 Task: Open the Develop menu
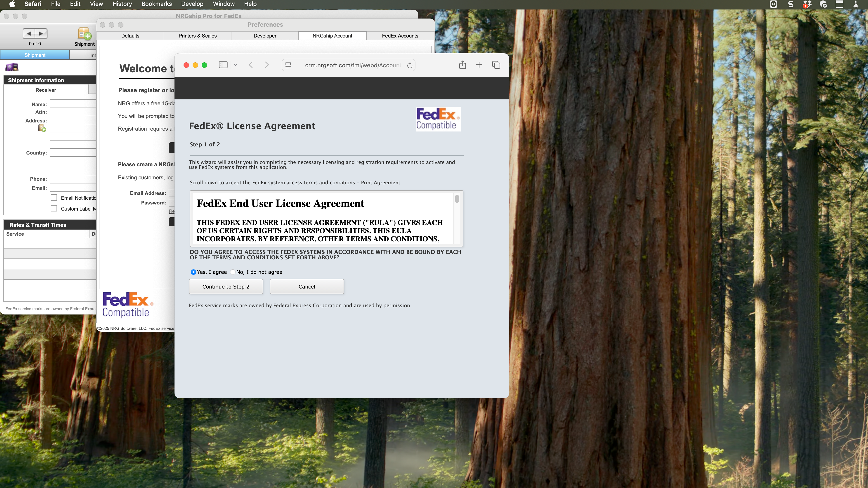pyautogui.click(x=192, y=4)
